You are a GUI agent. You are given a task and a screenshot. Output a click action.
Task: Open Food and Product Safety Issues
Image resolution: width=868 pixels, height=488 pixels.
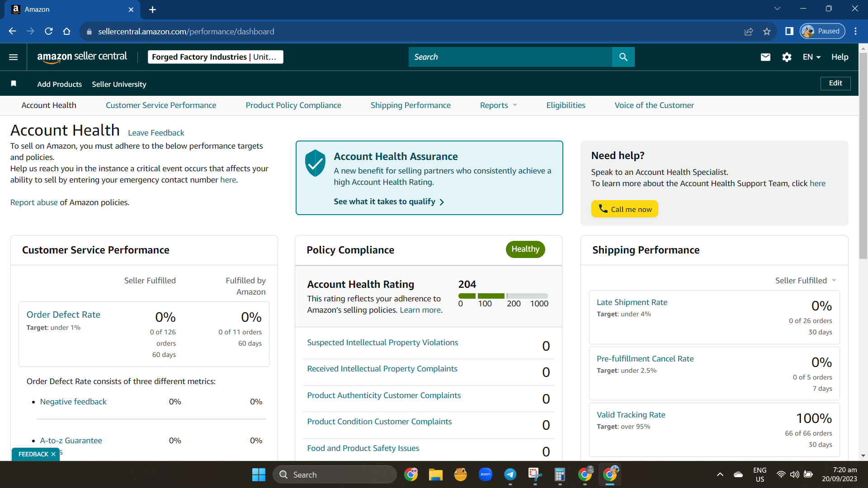click(363, 448)
